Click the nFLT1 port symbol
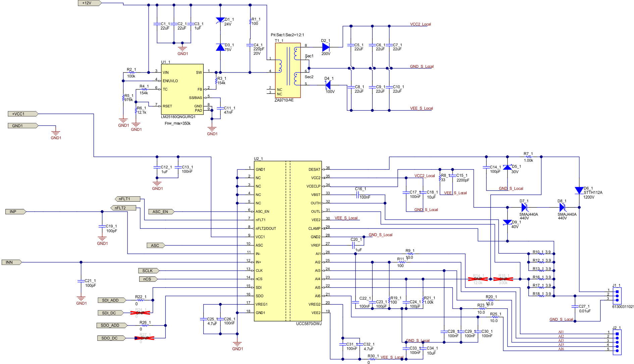This screenshot has height=364, width=634. point(127,199)
